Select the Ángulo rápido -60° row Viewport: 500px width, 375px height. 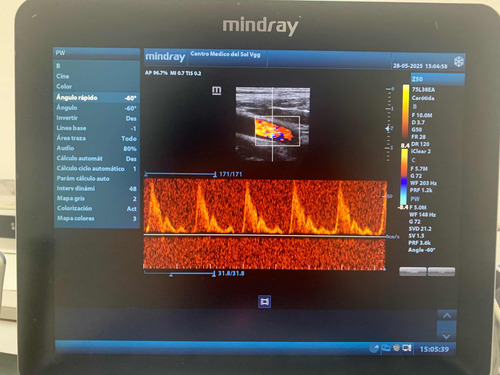(96, 98)
